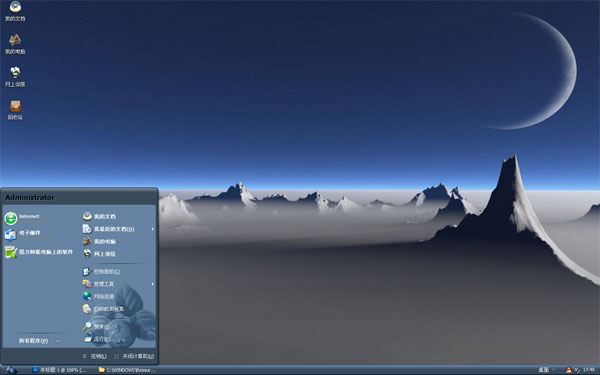Expand the 桌面 toolbar chevron
This screenshot has height=375, width=600.
(553, 370)
